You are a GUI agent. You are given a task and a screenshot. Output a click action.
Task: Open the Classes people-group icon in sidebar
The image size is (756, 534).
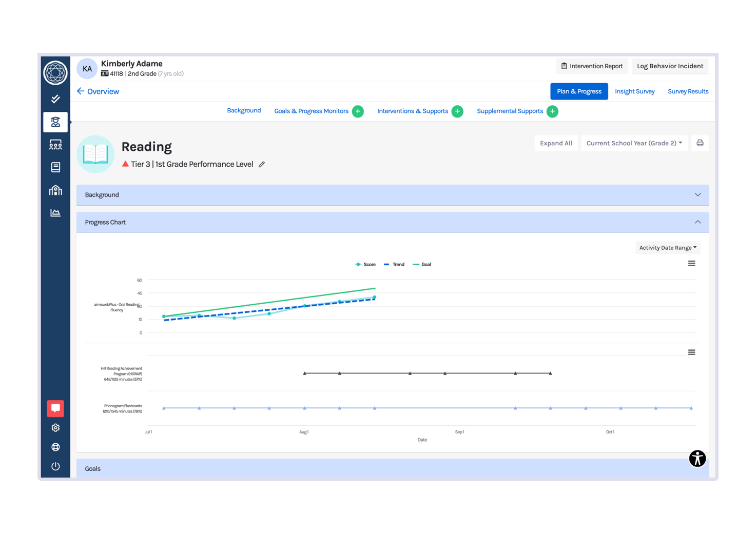click(x=55, y=144)
